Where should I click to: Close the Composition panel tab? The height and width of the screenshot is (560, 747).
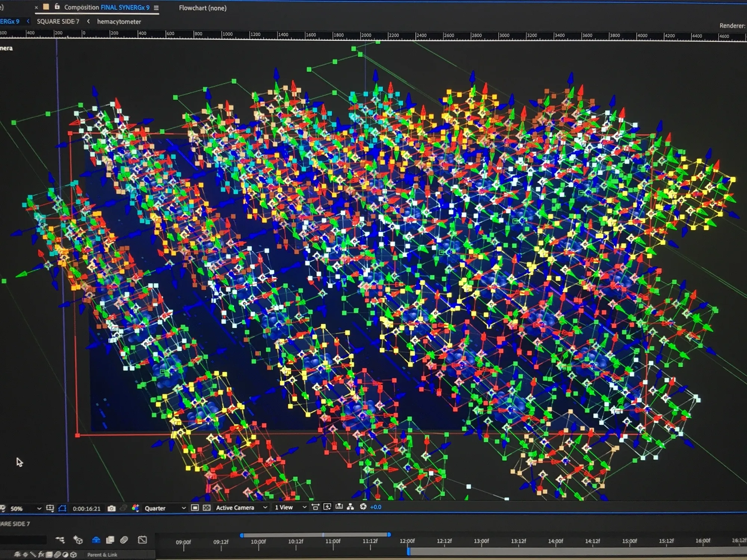[x=36, y=7]
